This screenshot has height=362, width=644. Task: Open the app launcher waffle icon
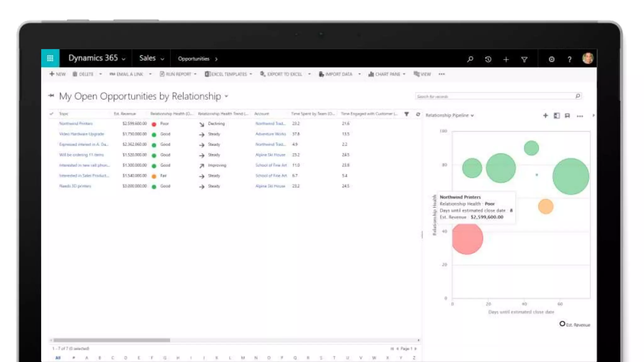click(x=50, y=58)
